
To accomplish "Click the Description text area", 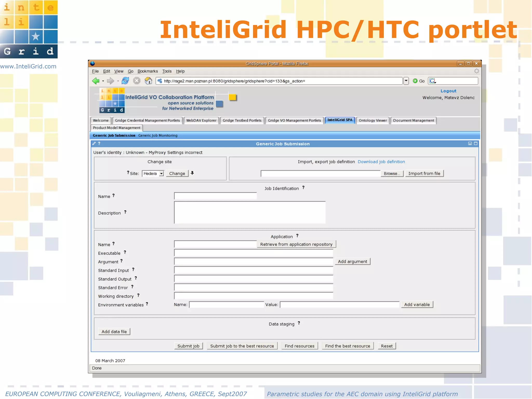I will tap(250, 212).
